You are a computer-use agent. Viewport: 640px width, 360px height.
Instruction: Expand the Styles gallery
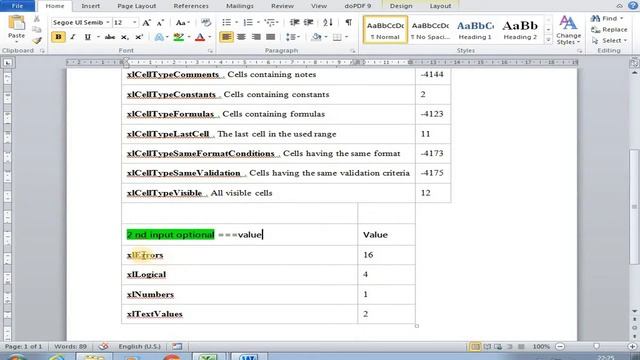coord(548,40)
